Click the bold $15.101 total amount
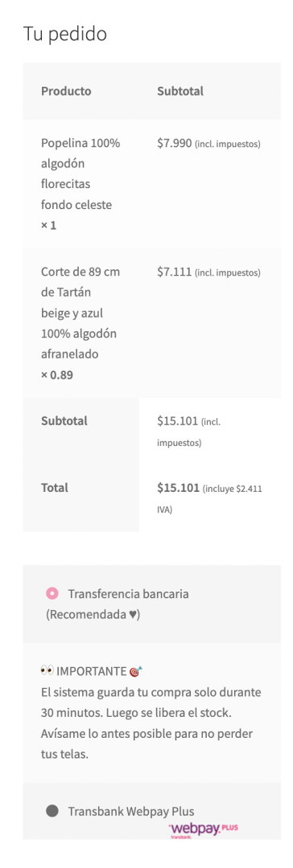Image resolution: width=293 pixels, height=868 pixels. (x=178, y=488)
